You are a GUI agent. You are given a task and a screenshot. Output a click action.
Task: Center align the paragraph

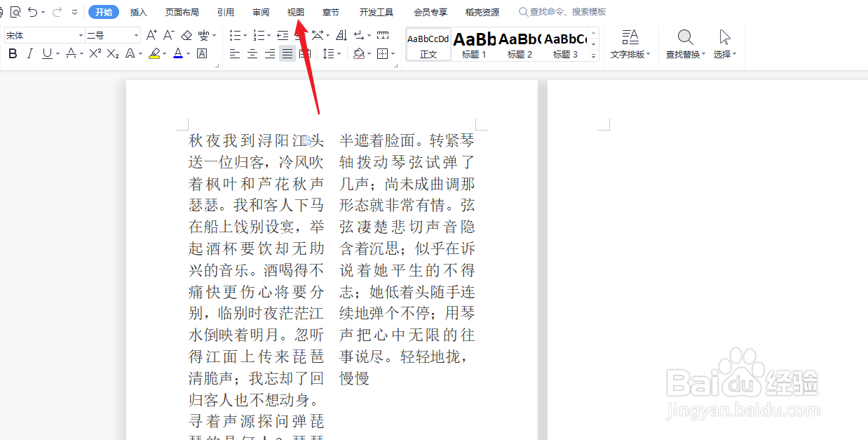pos(252,54)
